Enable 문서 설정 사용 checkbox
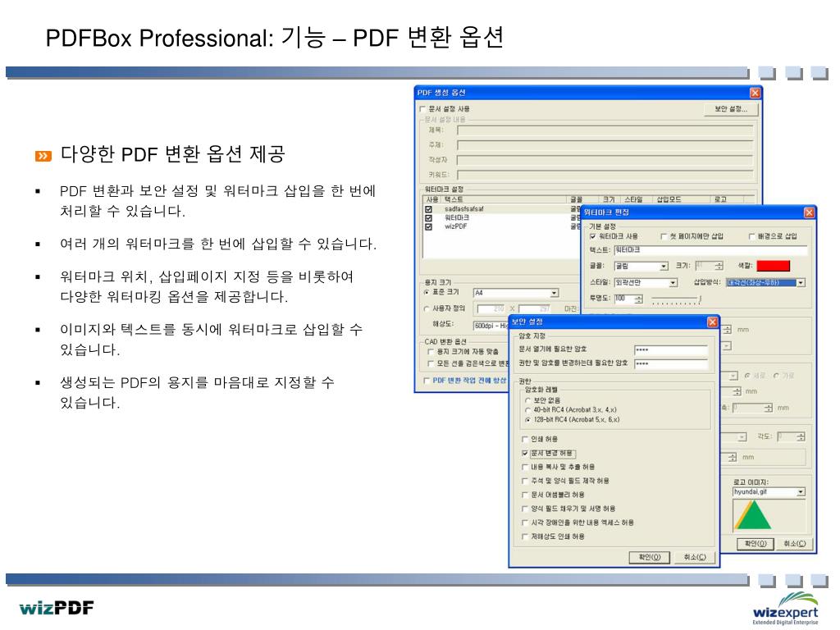840x630 pixels. [x=422, y=109]
